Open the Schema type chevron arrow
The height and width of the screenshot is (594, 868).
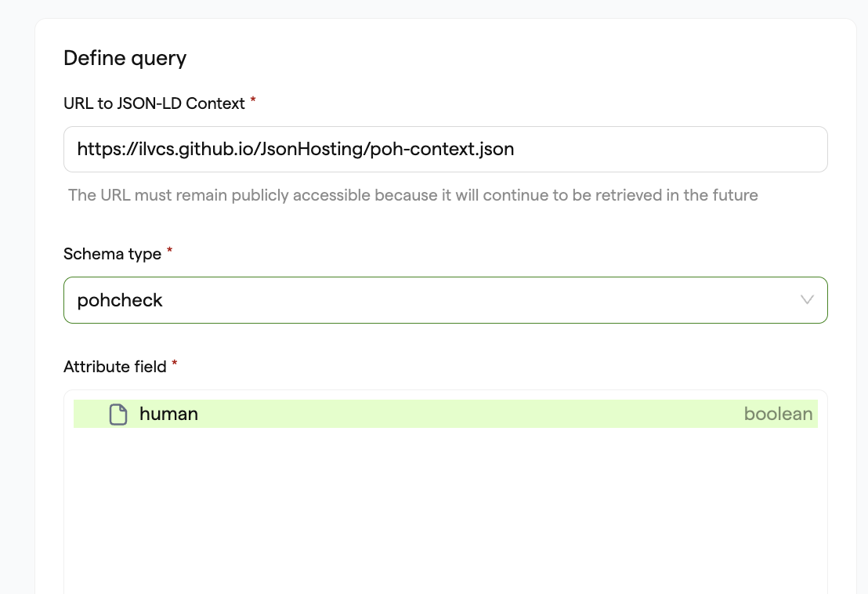807,300
